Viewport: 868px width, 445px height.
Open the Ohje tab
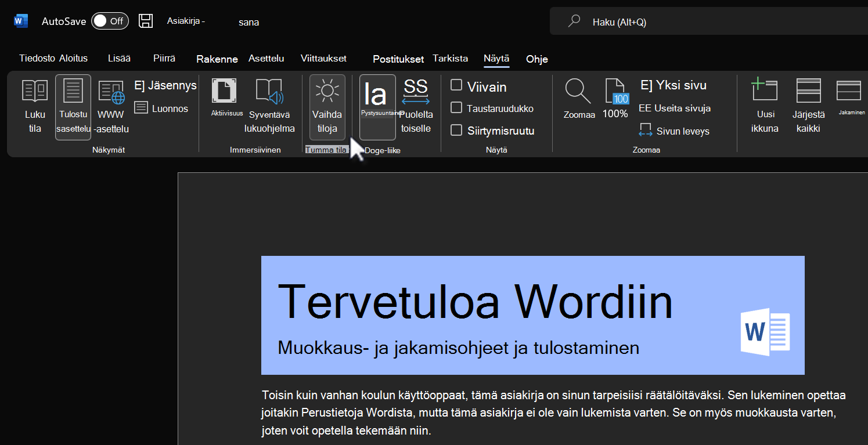click(x=537, y=59)
